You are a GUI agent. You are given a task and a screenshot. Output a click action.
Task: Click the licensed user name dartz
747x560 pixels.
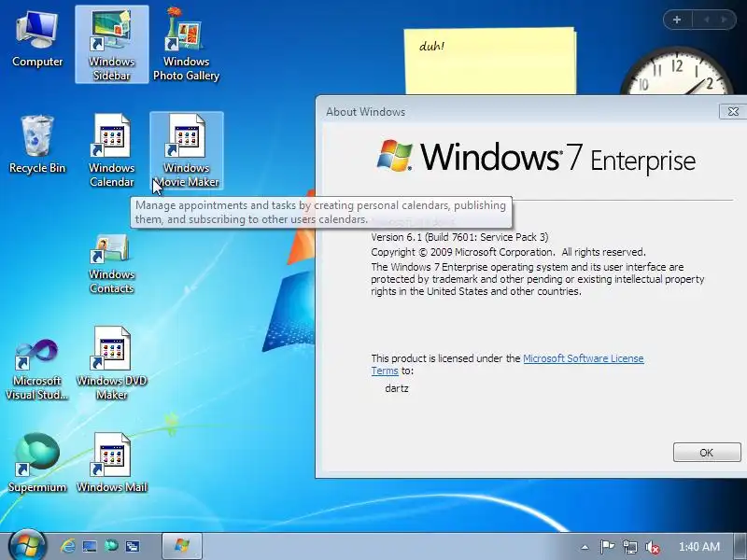[397, 388]
